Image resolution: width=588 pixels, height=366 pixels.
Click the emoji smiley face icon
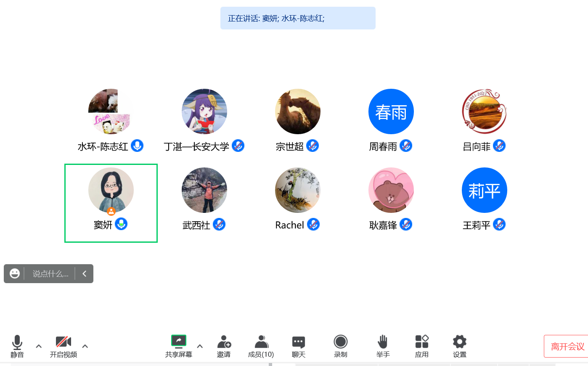click(x=15, y=274)
